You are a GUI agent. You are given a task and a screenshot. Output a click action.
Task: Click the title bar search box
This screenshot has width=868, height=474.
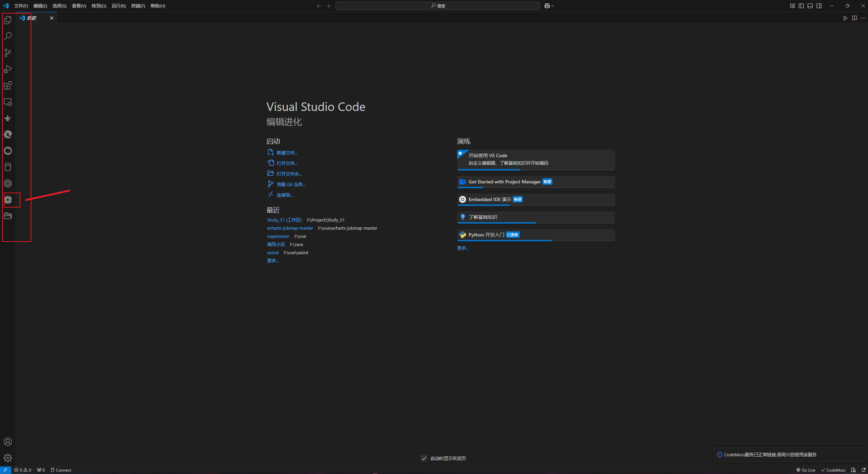click(437, 6)
